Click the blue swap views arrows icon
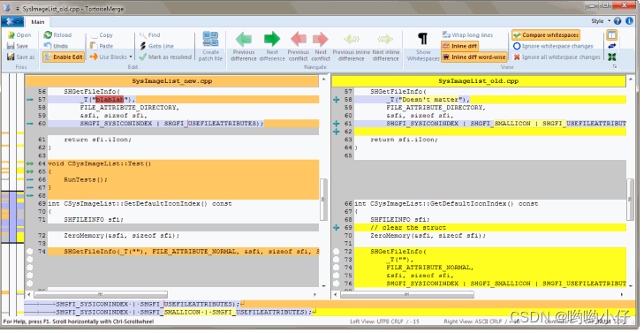 612,46
